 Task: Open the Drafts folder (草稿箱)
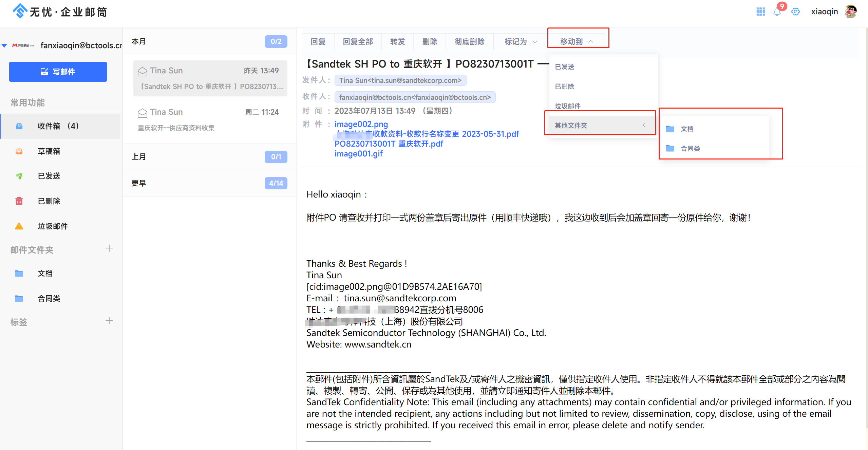(x=49, y=151)
